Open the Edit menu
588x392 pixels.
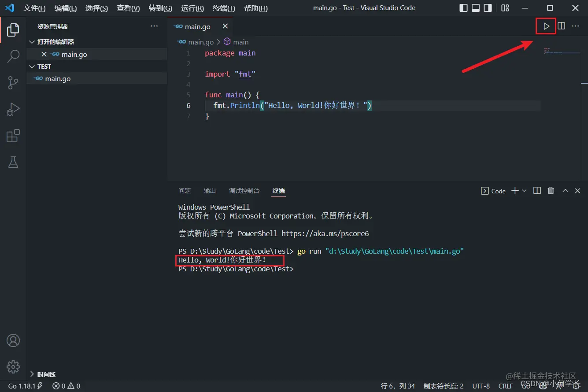point(66,8)
